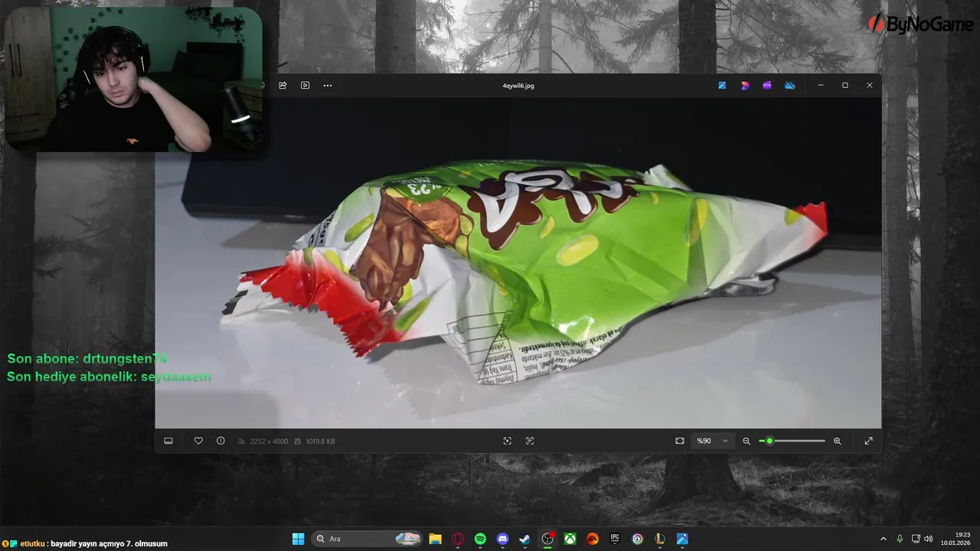Minimize the Photos window

[x=821, y=85]
